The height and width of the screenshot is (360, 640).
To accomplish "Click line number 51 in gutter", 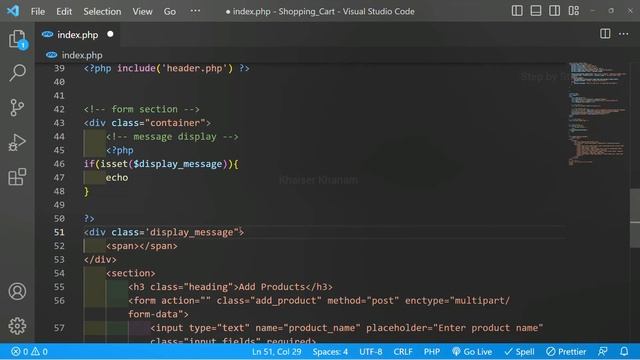I will 59,232.
